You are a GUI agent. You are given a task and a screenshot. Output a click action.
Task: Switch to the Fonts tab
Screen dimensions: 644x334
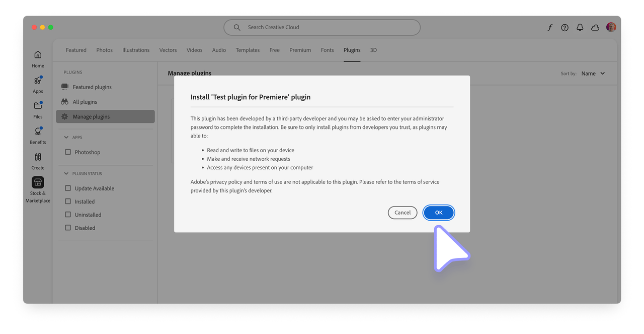coord(327,50)
